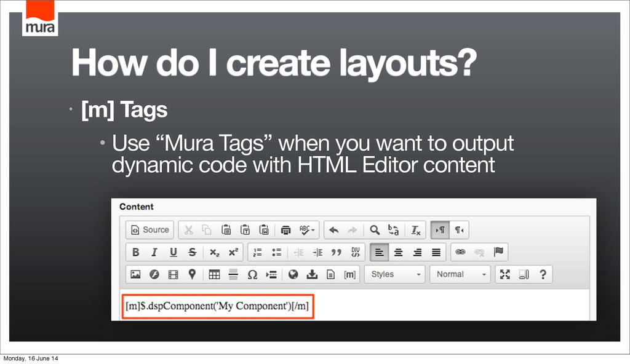Click the Copy icon
The image size is (630, 364).
pyautogui.click(x=207, y=230)
